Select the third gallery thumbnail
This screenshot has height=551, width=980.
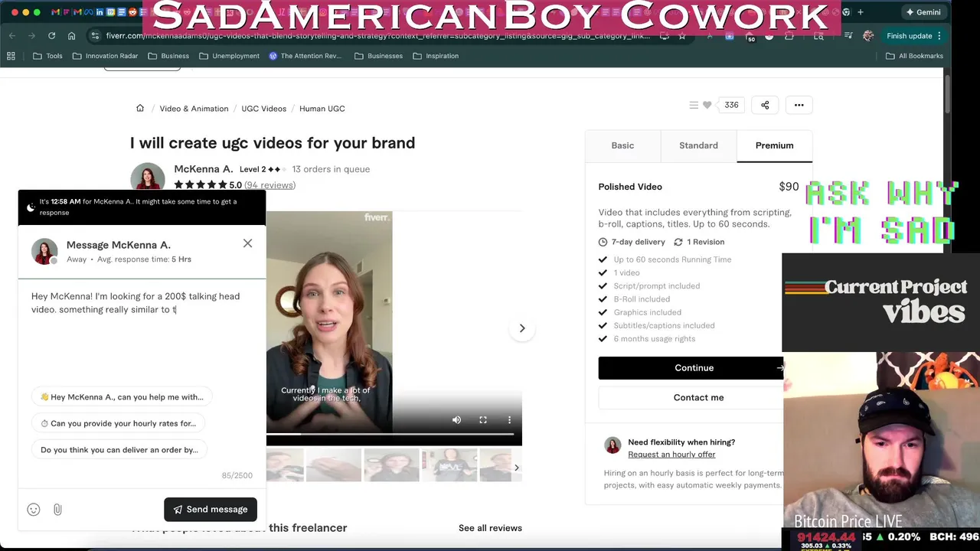coord(391,465)
